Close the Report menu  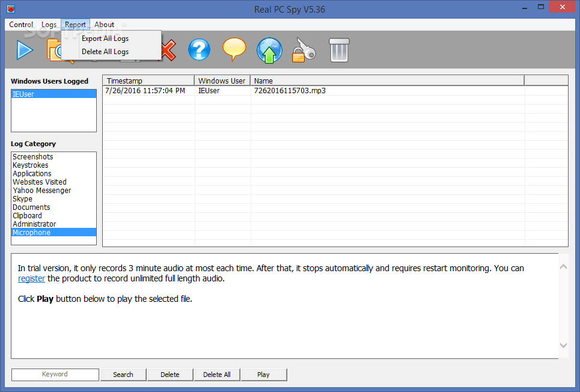pyautogui.click(x=76, y=25)
